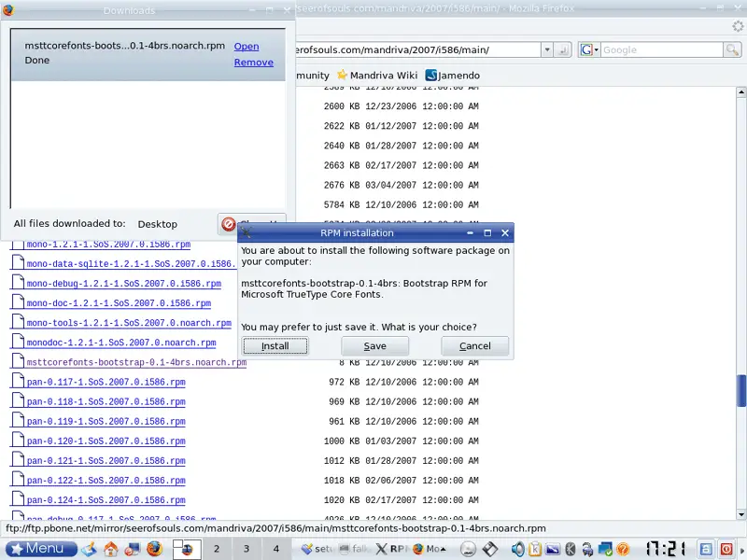Click the display settings tray icon
Image resolution: width=747 pixels, height=560 pixels.
(553, 549)
